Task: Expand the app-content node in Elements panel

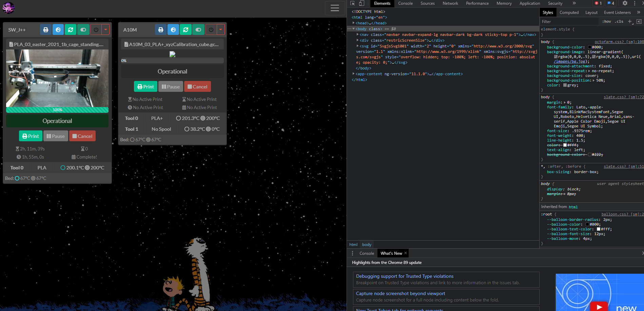Action: point(354,74)
